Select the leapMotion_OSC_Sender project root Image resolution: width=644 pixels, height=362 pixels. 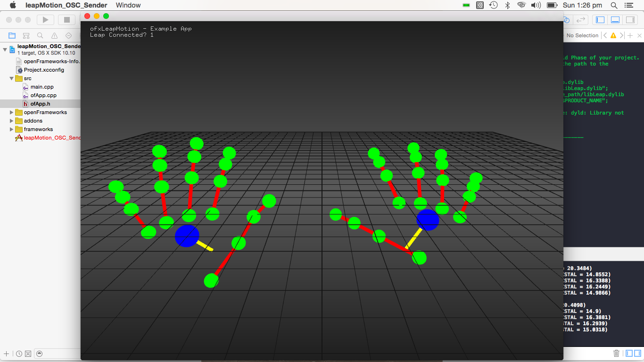click(49, 46)
